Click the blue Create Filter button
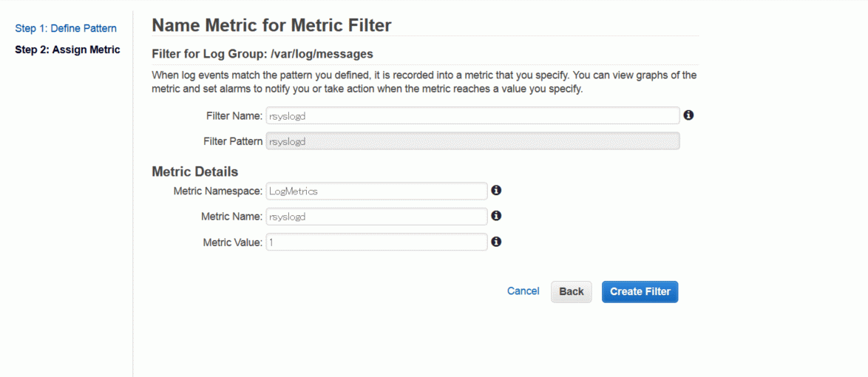 click(x=640, y=292)
